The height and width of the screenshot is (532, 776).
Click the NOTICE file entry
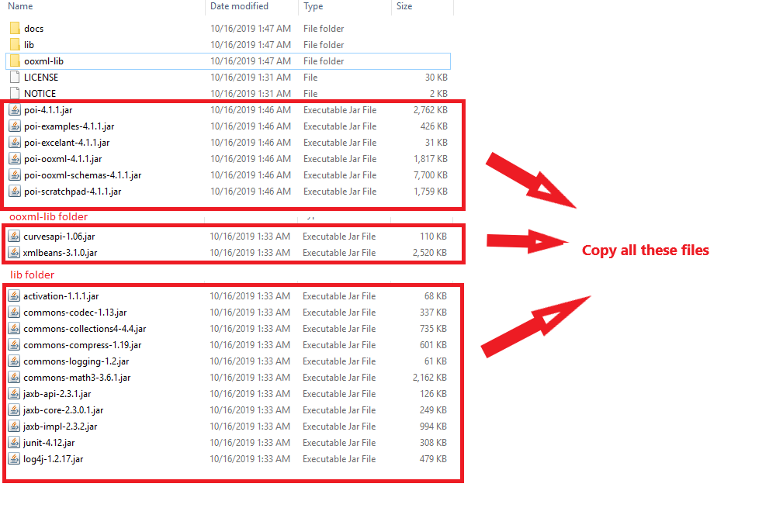click(40, 94)
